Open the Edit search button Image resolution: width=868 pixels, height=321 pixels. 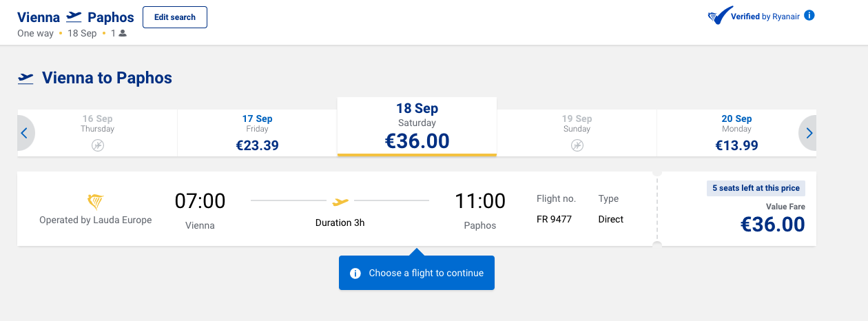coord(175,17)
